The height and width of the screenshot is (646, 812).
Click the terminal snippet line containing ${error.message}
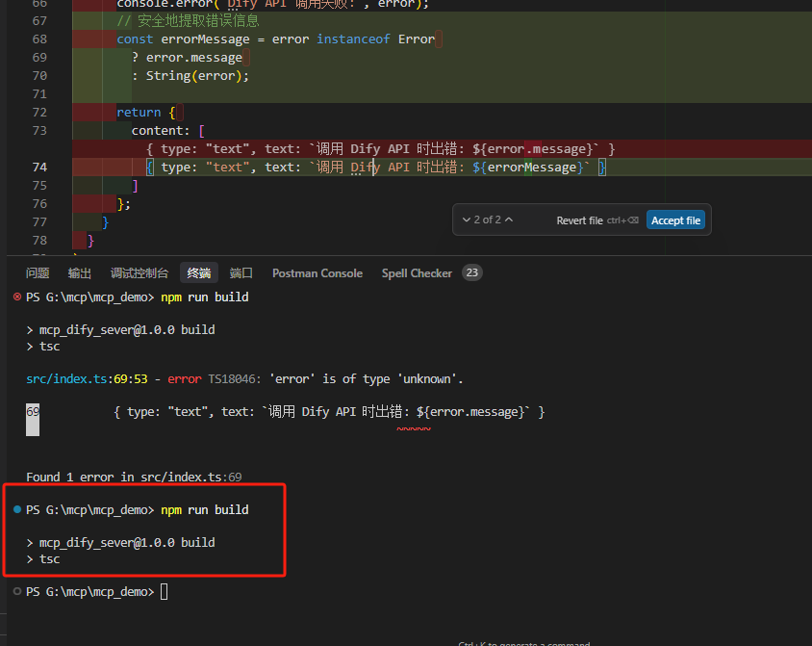pos(329,411)
